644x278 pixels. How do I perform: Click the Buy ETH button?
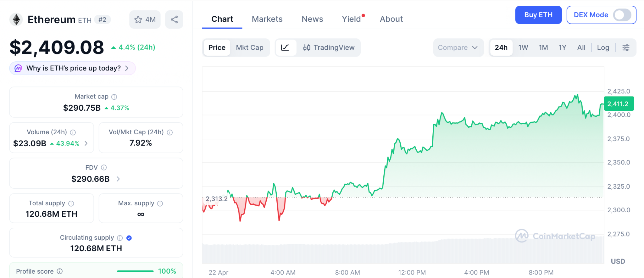538,15
